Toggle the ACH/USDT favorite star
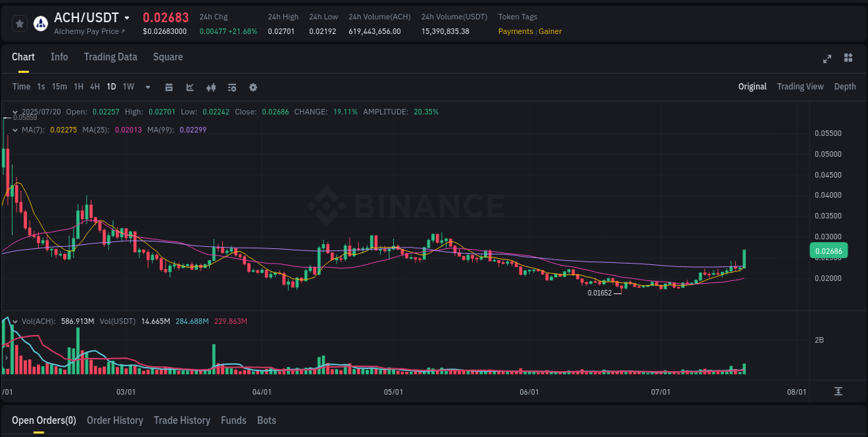Viewport: 868px width, 437px height. [19, 23]
